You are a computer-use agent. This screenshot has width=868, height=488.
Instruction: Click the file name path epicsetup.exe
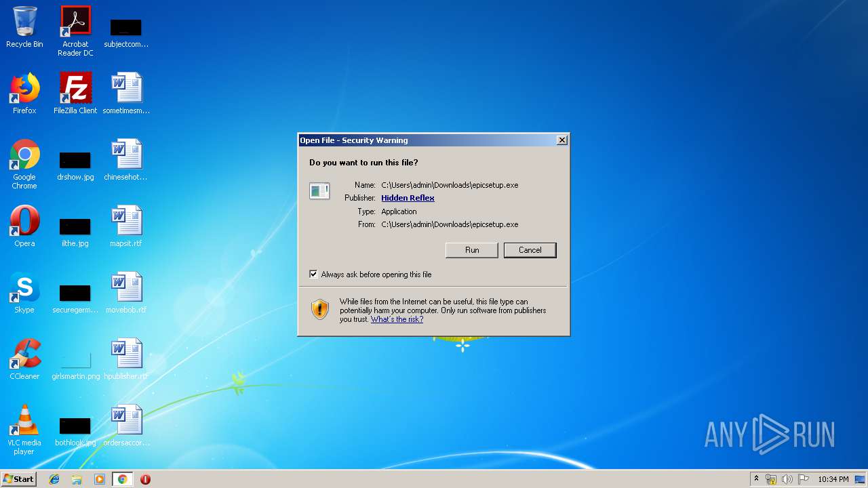pyautogui.click(x=450, y=185)
